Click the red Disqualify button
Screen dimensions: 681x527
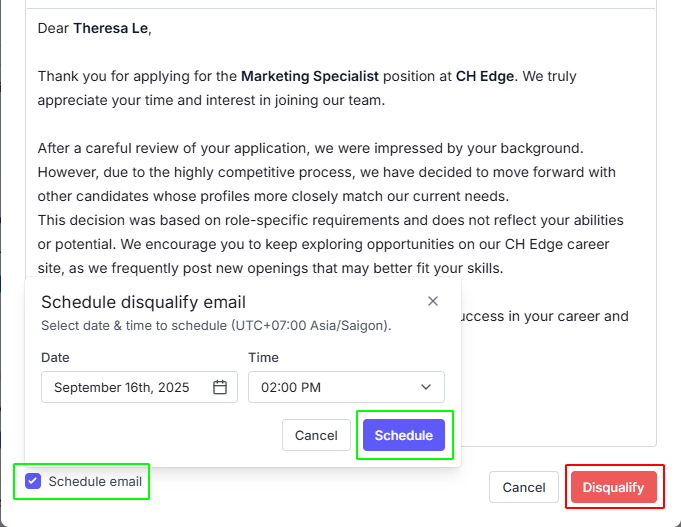pos(613,487)
